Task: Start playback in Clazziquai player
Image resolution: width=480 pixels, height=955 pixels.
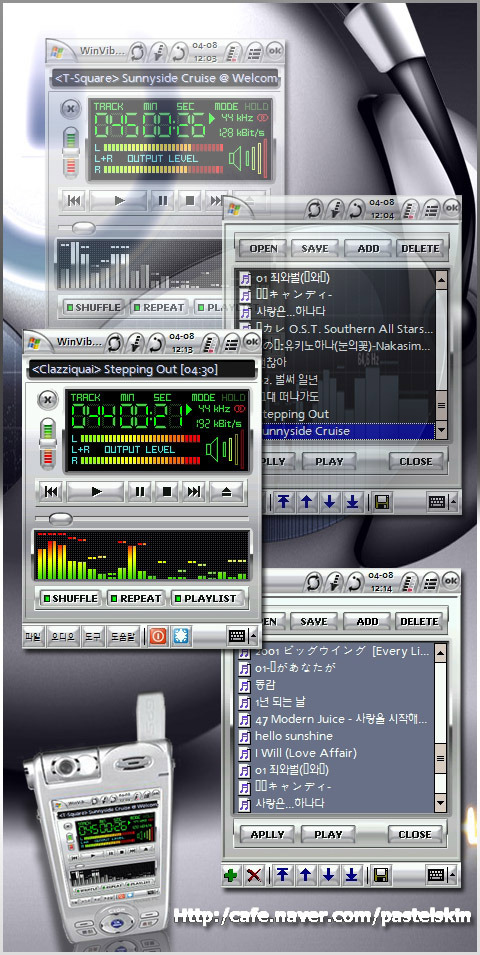Action: point(96,492)
